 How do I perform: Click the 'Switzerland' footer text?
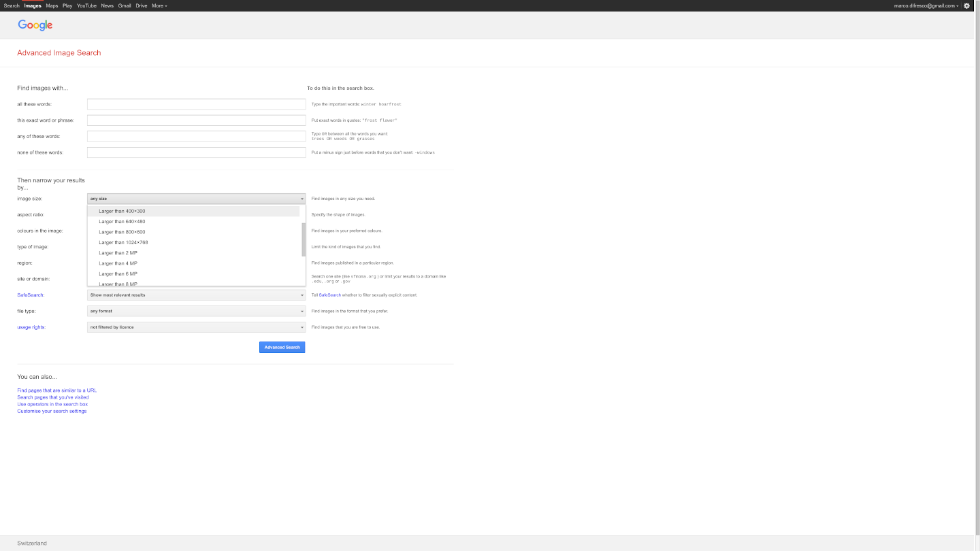tap(32, 544)
